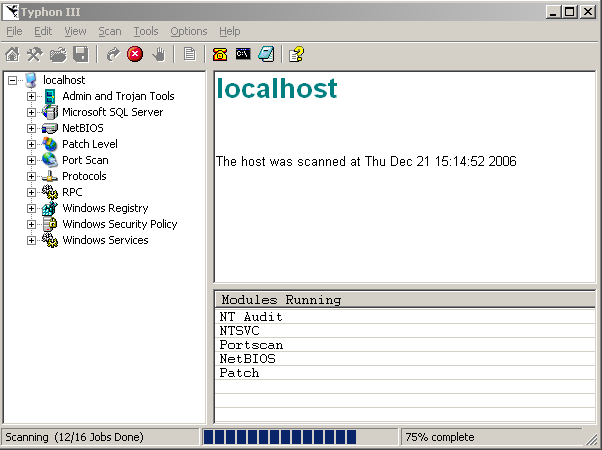The height and width of the screenshot is (450, 602).
Task: Expand the Windows Registry node
Action: click(x=32, y=209)
